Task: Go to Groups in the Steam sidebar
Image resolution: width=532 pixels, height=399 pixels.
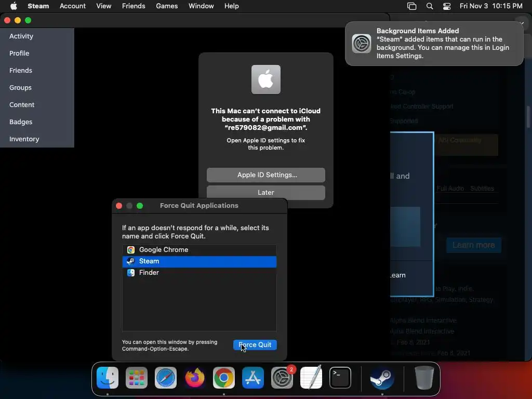Action: click(20, 87)
